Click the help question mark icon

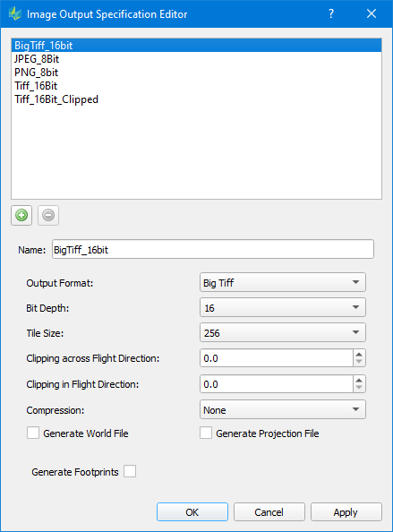(x=331, y=14)
